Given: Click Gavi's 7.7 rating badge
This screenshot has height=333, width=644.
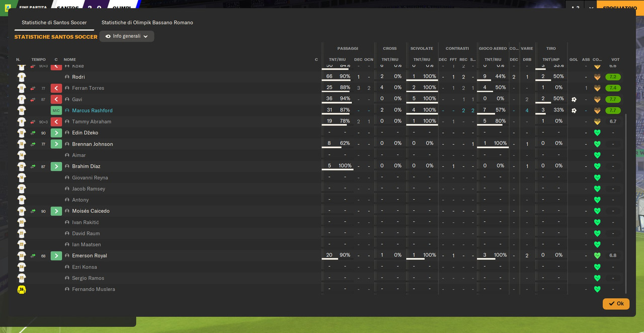Looking at the screenshot, I should (x=613, y=99).
